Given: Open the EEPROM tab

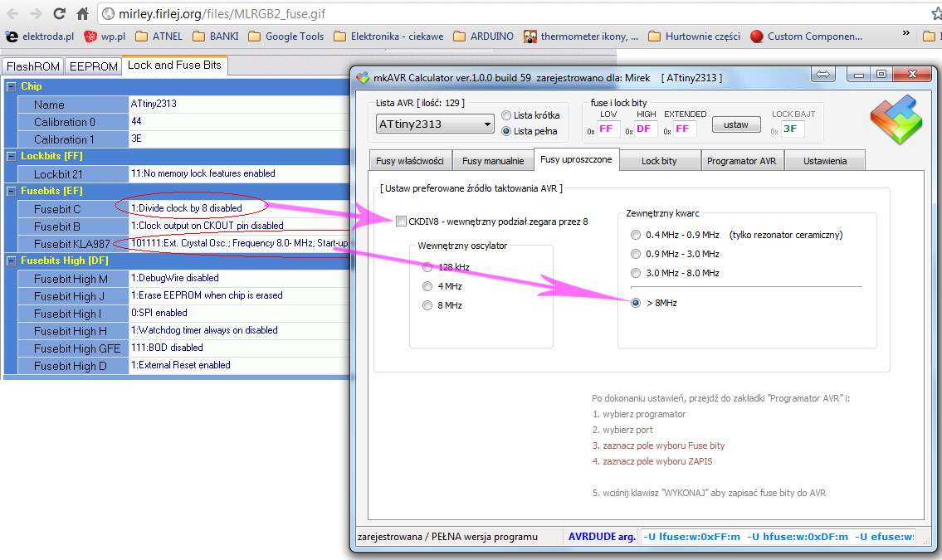Looking at the screenshot, I should coord(93,66).
